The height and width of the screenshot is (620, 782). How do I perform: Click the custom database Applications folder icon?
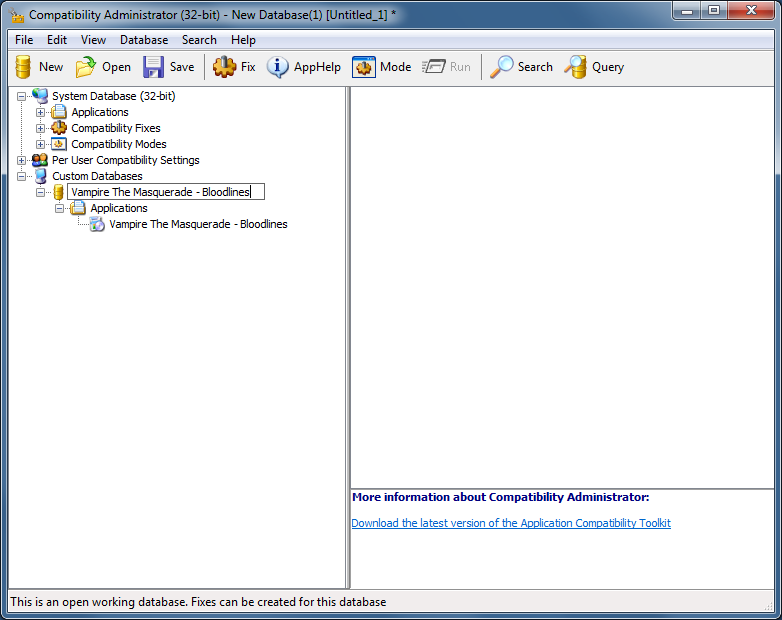tap(78, 208)
